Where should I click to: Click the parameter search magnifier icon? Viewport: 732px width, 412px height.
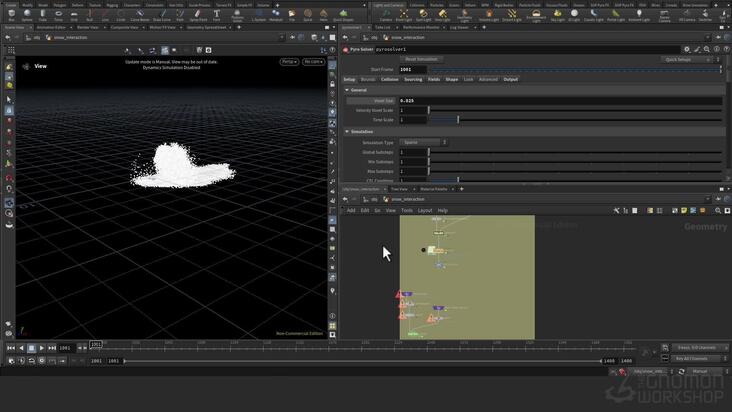click(x=707, y=49)
